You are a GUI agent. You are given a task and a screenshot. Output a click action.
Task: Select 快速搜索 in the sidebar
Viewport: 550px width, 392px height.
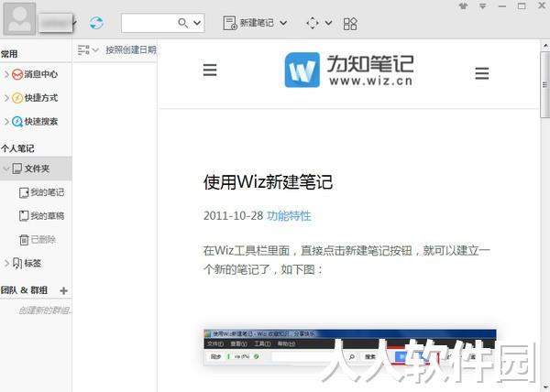(40, 122)
